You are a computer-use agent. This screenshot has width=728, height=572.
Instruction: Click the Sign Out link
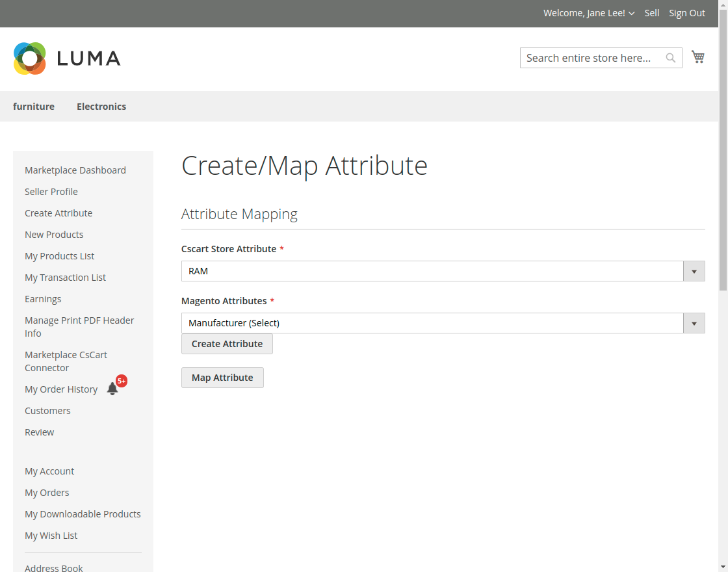point(687,13)
